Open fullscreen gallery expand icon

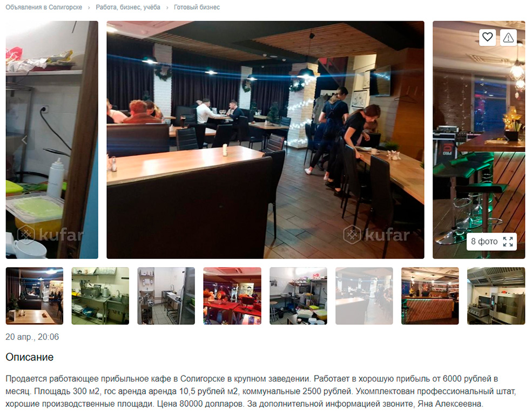tap(508, 242)
